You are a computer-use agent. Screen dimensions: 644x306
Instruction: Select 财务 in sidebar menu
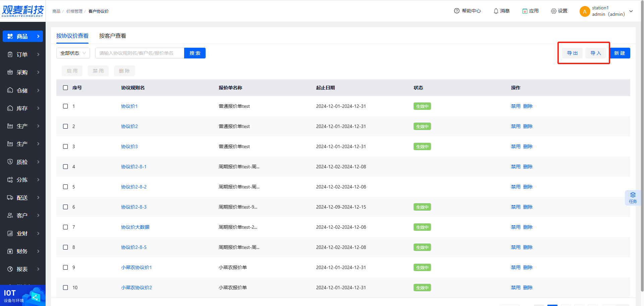[23, 251]
